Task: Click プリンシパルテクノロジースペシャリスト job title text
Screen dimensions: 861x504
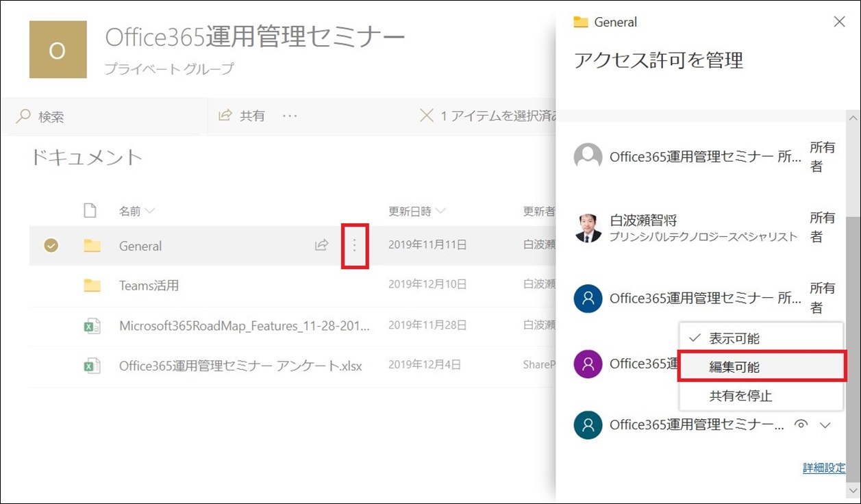Action: tap(703, 237)
